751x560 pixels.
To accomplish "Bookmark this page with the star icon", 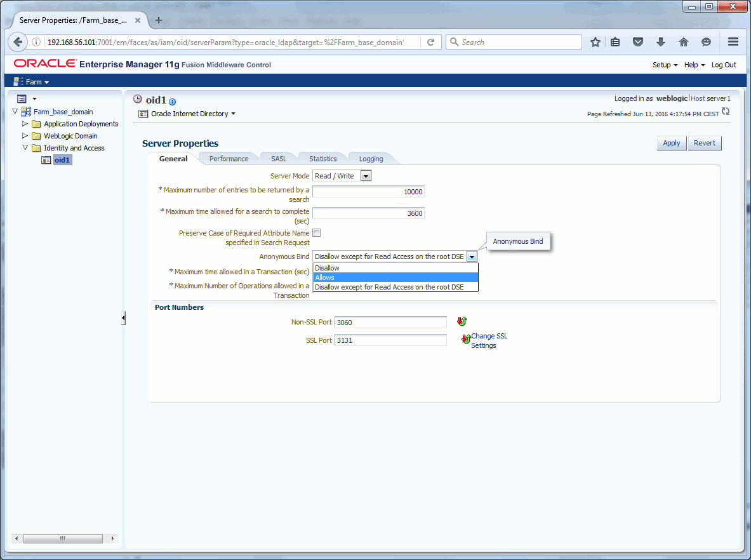I will [595, 42].
